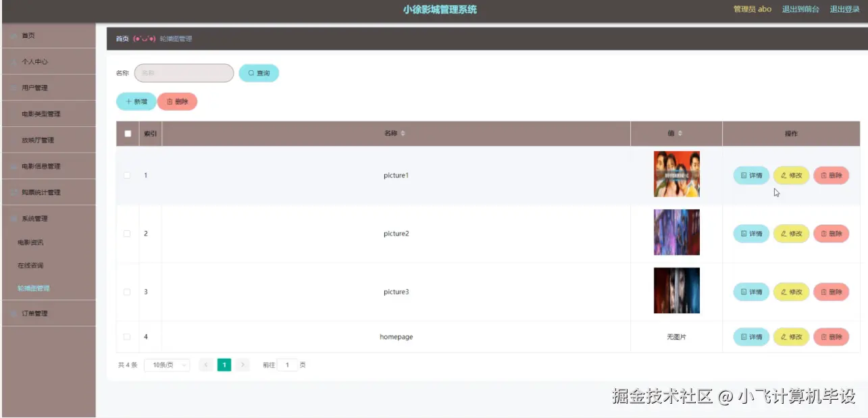Open 首页 in the sidebar
This screenshot has width=868, height=418.
tap(49, 35)
